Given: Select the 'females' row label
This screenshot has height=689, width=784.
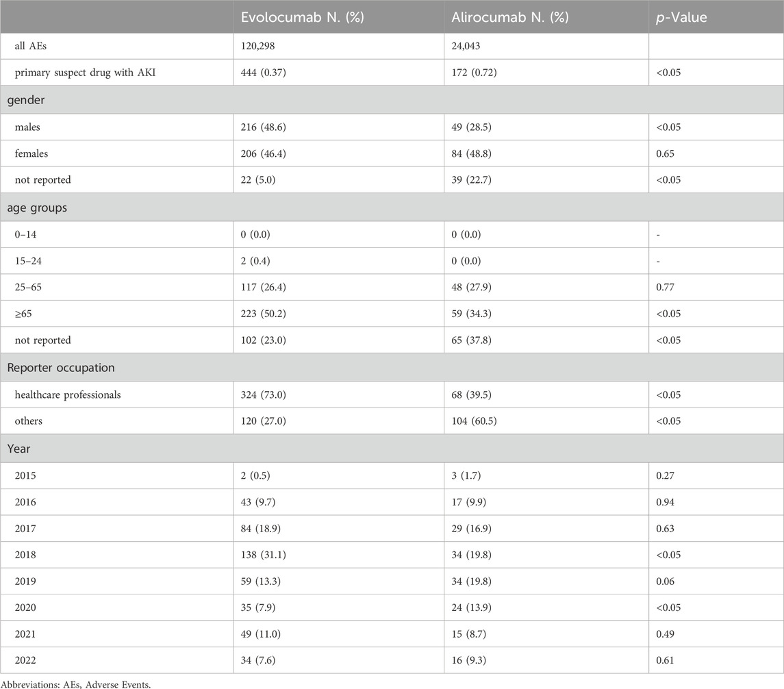Looking at the screenshot, I should pos(31,153).
